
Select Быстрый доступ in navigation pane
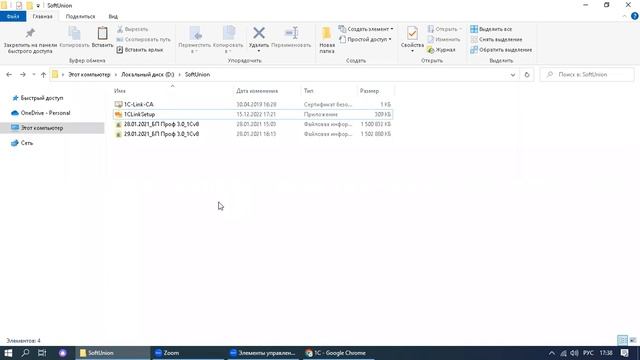point(38,98)
